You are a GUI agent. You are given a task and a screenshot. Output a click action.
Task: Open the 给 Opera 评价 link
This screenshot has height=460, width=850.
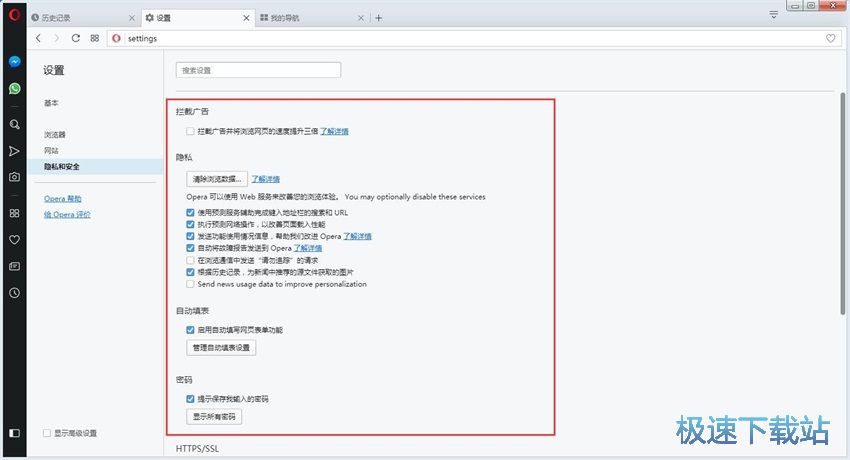(x=67, y=215)
